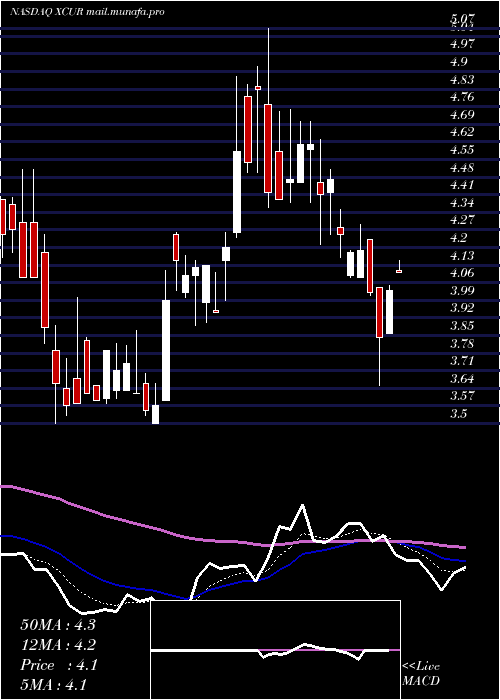The width and height of the screenshot is (500, 700).
Task: Click the 5MA : 4.1 readout
Action: (x=54, y=685)
